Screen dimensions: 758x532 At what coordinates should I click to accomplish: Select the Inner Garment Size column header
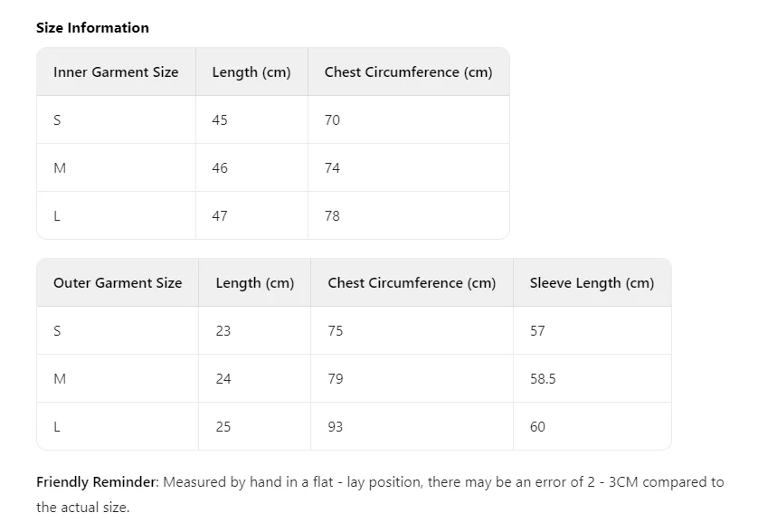click(116, 72)
